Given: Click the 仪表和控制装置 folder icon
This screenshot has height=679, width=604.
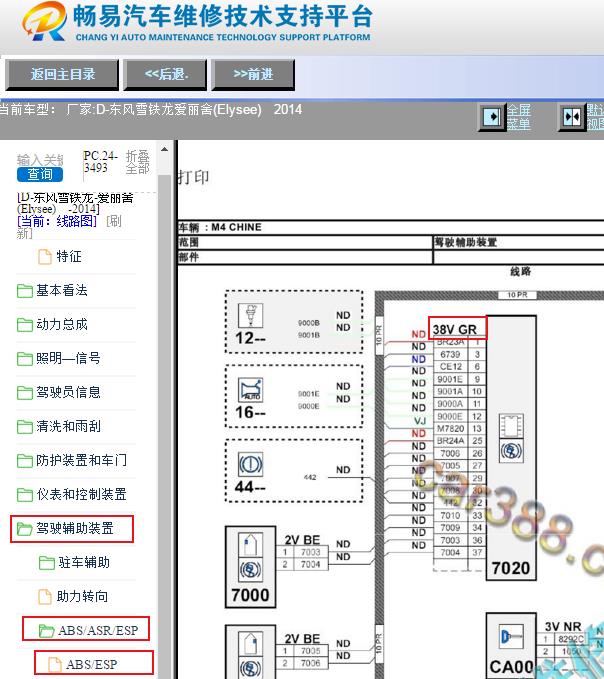Looking at the screenshot, I should click(x=25, y=495).
